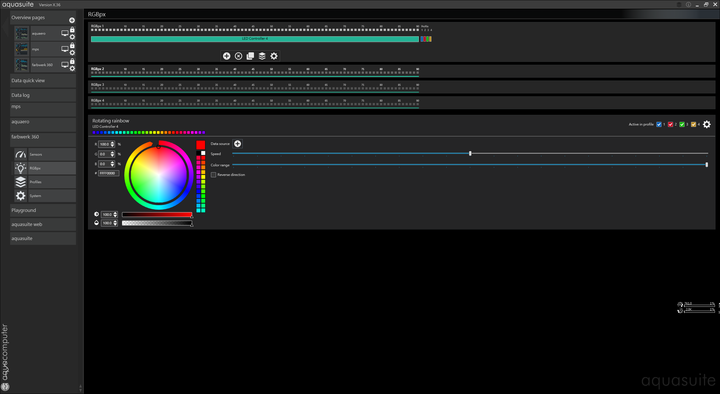Open Rotating rainbow effect settings gear

tap(707, 124)
